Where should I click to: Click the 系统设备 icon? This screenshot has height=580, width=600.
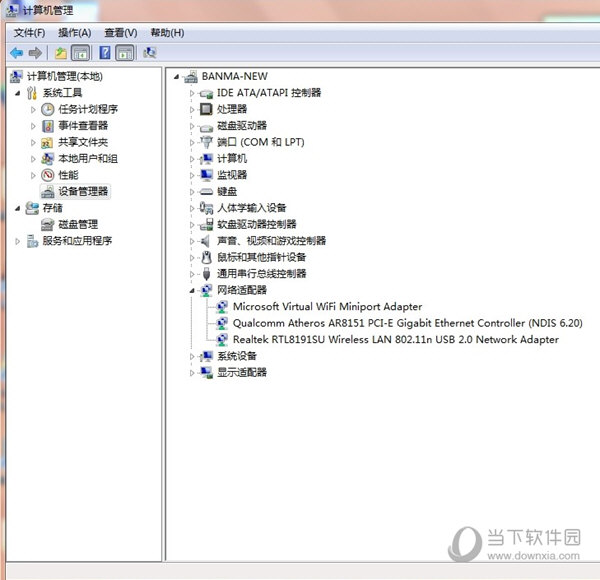[207, 356]
